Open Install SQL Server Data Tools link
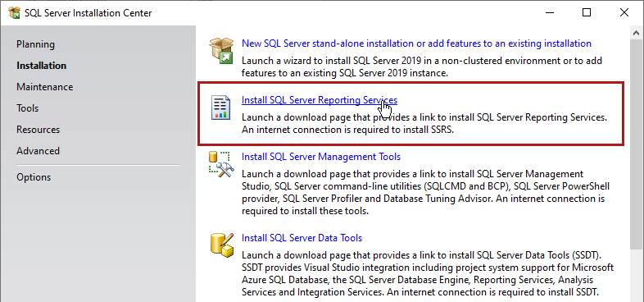This screenshot has height=302, width=644. click(x=302, y=238)
